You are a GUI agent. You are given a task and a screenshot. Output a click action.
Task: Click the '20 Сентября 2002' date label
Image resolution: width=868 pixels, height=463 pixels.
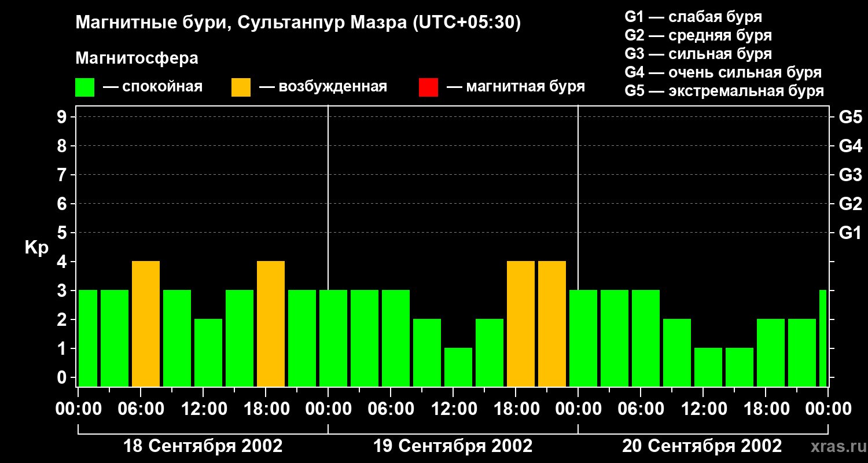click(702, 446)
